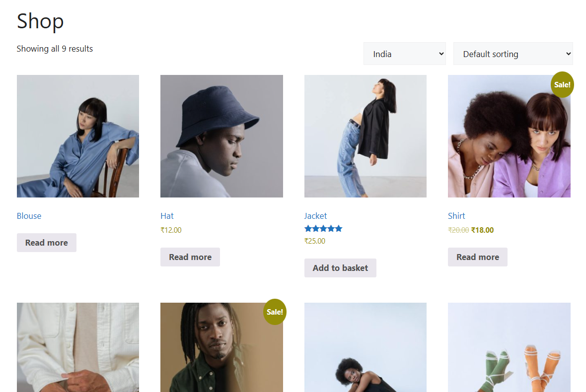
Task: Open the India country dropdown
Action: tap(404, 54)
